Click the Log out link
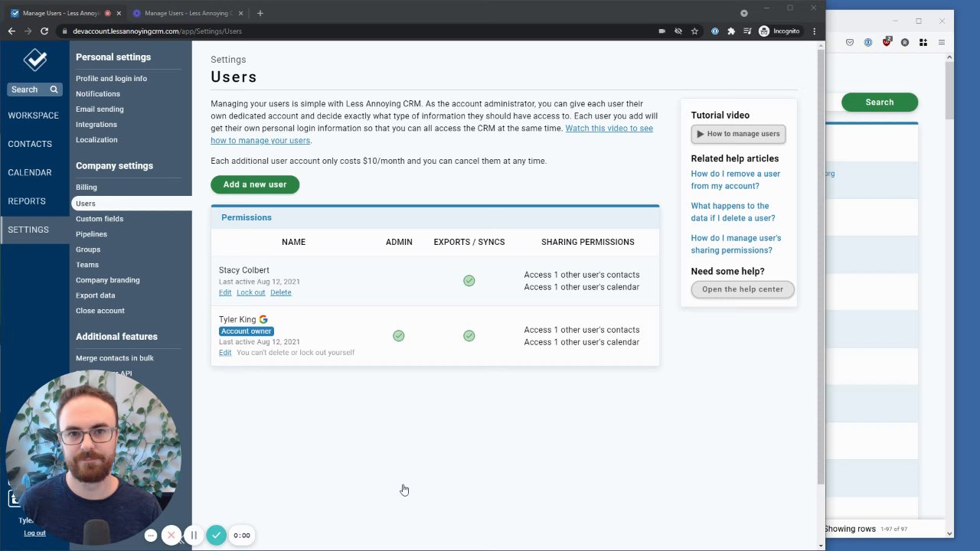 pyautogui.click(x=34, y=533)
